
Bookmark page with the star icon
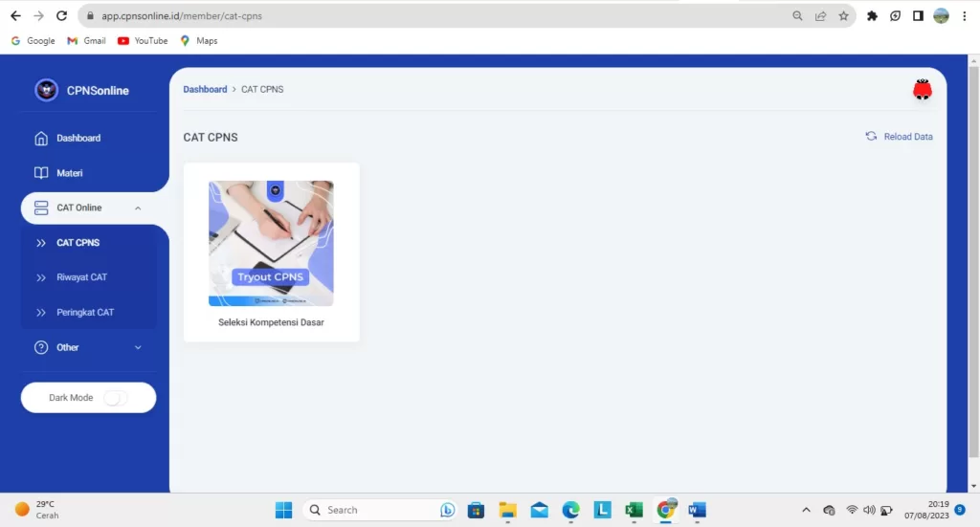click(x=843, y=16)
